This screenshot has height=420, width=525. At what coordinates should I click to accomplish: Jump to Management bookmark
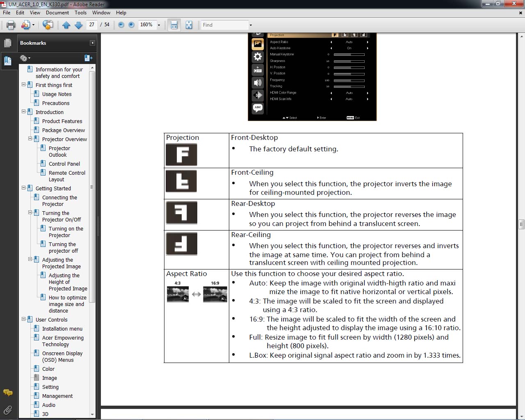click(x=57, y=396)
